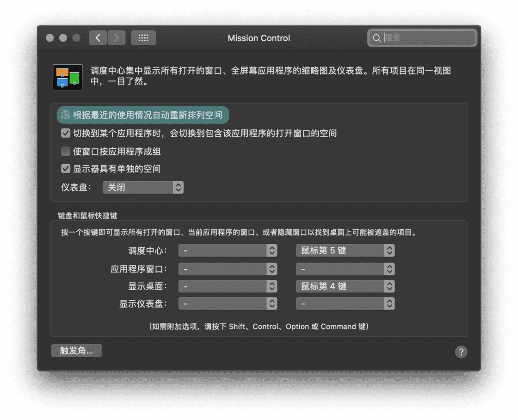This screenshot has height=420, width=518.
Task: Toggle 根据最近的使用情况自动重新排列空间 checkbox
Action: coord(66,115)
